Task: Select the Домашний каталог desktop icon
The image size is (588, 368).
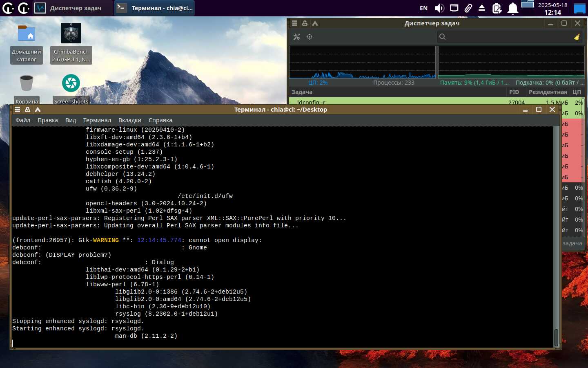Action: pyautogui.click(x=26, y=44)
